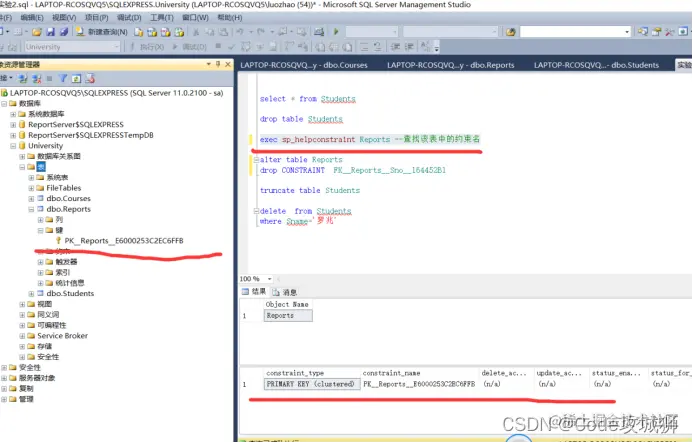Open the 调试(D) menu
This screenshot has height=443, width=693.
[129, 18]
